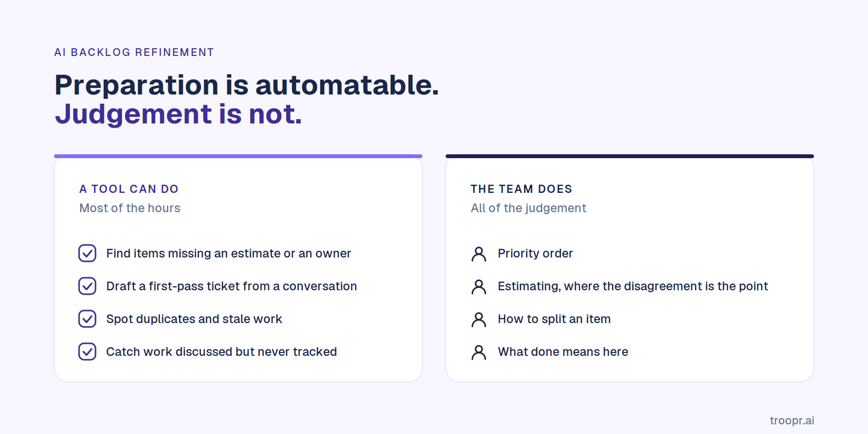Click the person icon beside 'Estimating, where the disagreement'
The image size is (868, 434).
479,286
